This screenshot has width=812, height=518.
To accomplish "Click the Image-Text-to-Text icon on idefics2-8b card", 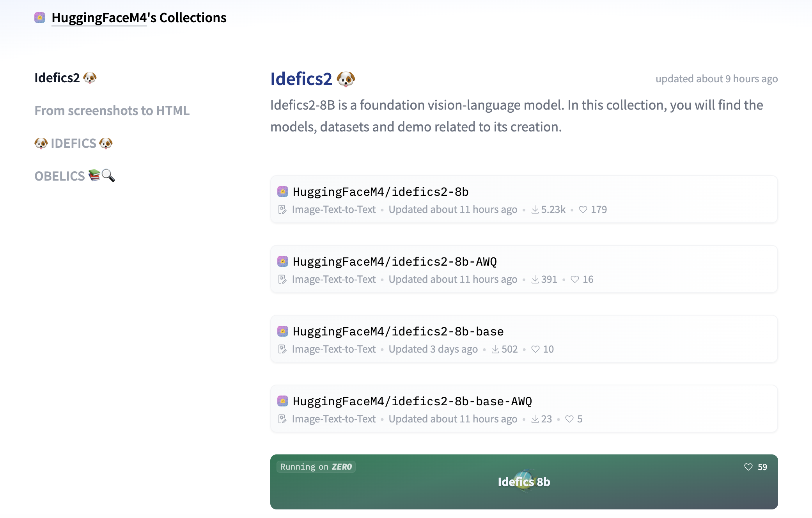I will pyautogui.click(x=282, y=209).
